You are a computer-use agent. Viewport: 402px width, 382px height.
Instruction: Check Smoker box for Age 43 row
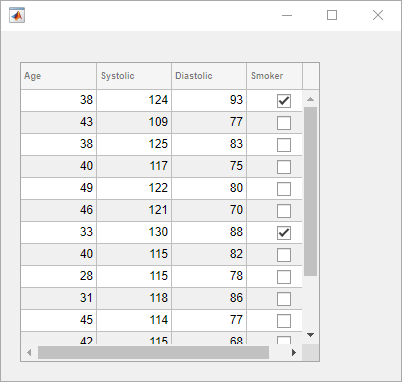pyautogui.click(x=284, y=123)
